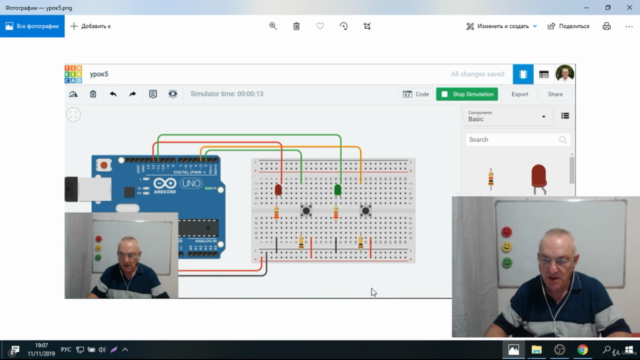Screen dimensions: 640x360
Task: Open the Code editor button
Action: click(x=416, y=94)
